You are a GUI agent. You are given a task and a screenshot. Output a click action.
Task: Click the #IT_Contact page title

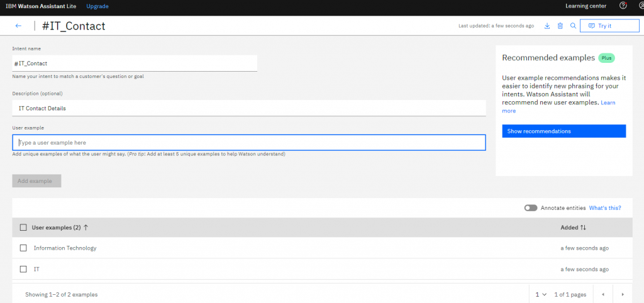74,26
